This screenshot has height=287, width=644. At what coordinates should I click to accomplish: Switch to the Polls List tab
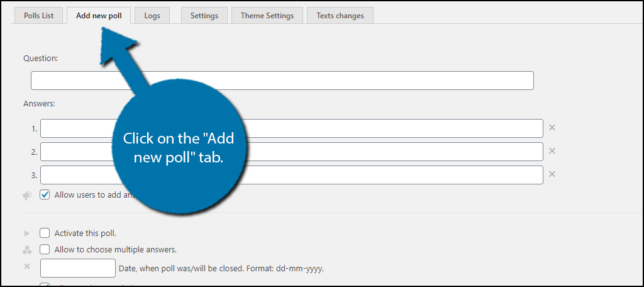pyautogui.click(x=38, y=16)
